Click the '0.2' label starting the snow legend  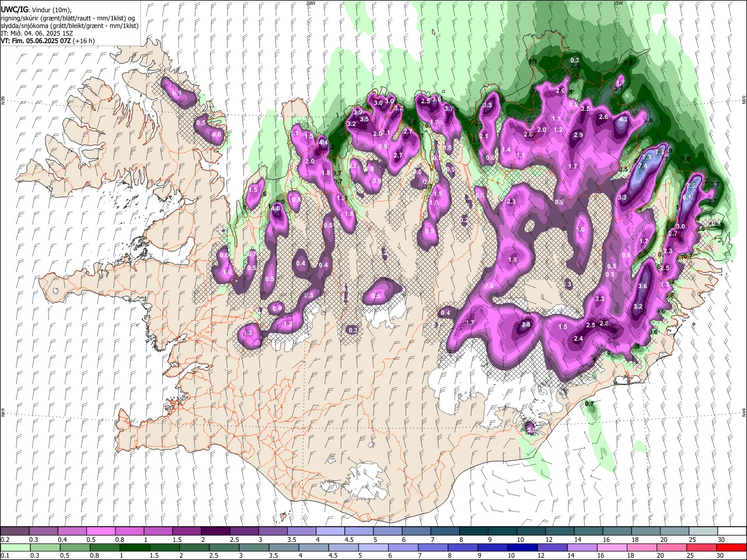pos(5,540)
